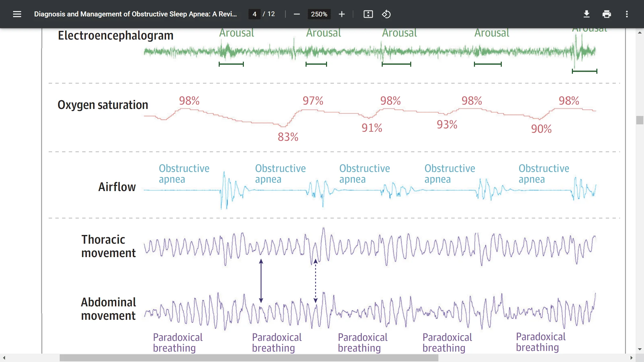Image resolution: width=644 pixels, height=362 pixels.
Task: Click the Electroencephalogram label
Action: pos(116,36)
